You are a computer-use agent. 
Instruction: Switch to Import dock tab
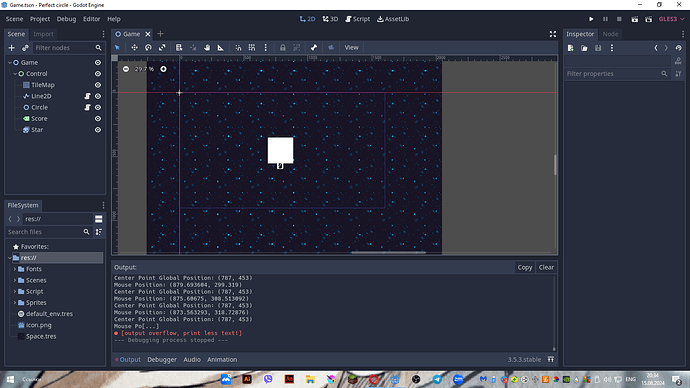click(43, 34)
